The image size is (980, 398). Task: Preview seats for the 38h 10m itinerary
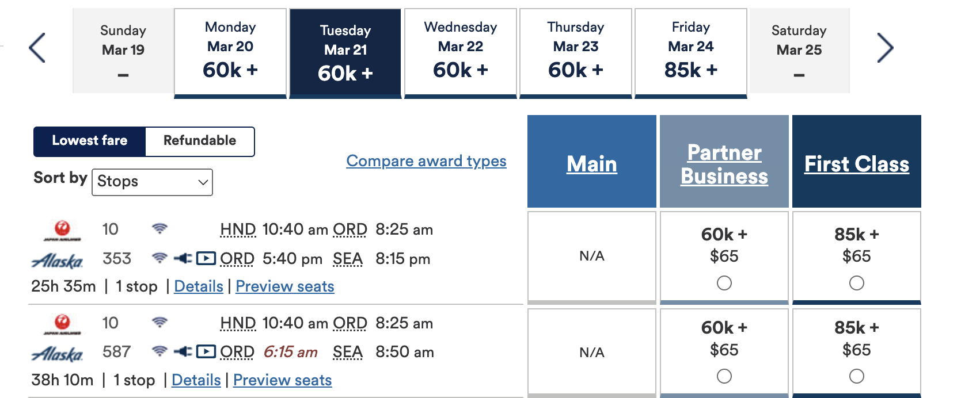pyautogui.click(x=283, y=380)
